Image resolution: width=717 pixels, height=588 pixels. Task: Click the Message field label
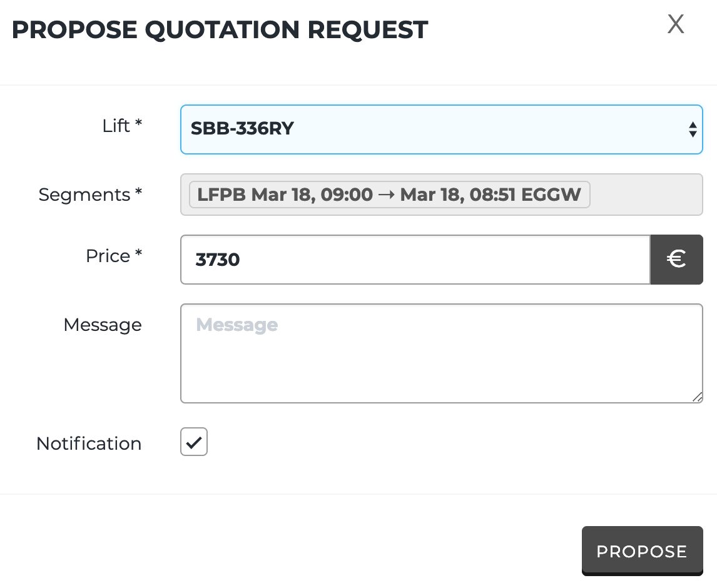coord(103,325)
